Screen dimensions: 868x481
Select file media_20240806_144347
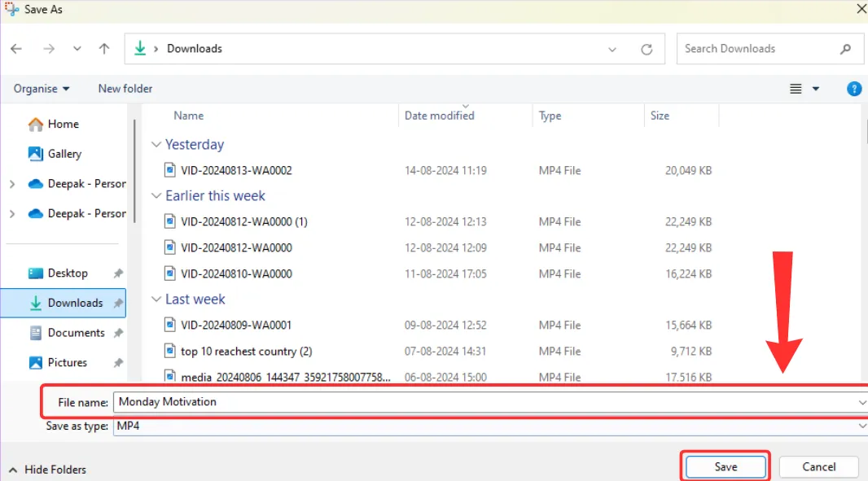[x=286, y=378]
